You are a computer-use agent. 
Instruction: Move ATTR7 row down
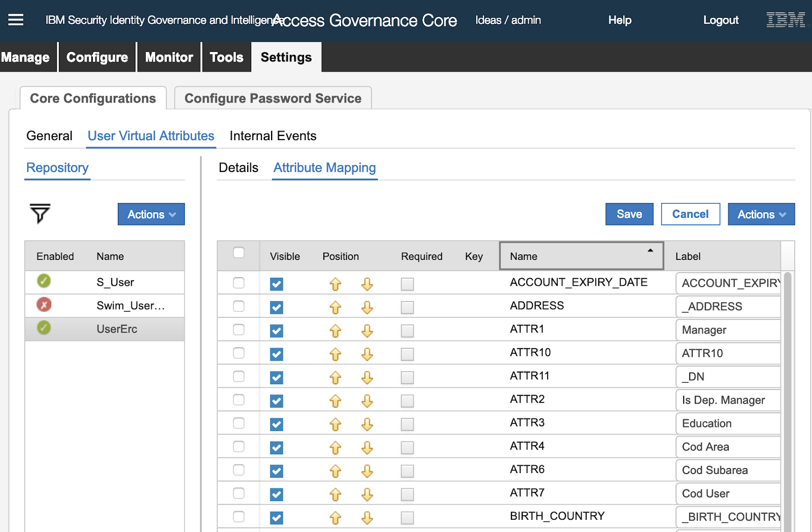pos(367,494)
